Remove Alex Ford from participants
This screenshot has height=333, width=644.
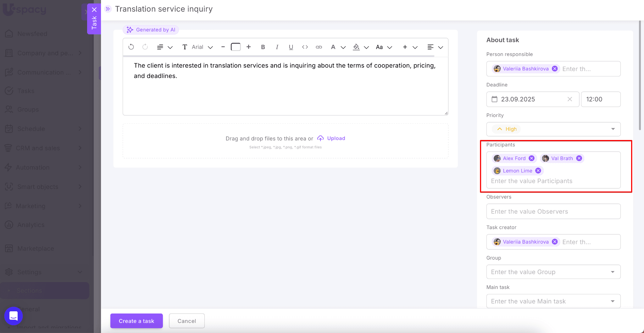click(531, 158)
